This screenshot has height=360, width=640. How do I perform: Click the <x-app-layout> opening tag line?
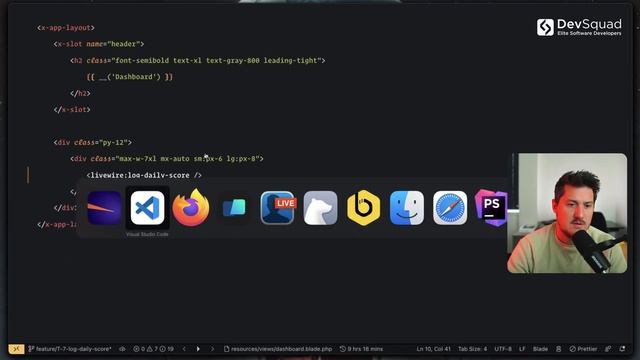click(x=66, y=28)
